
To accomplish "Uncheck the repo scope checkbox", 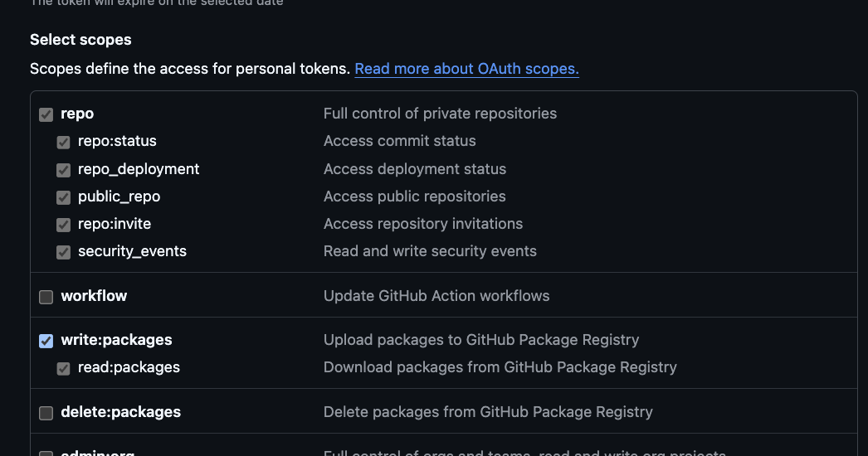I will pos(46,114).
